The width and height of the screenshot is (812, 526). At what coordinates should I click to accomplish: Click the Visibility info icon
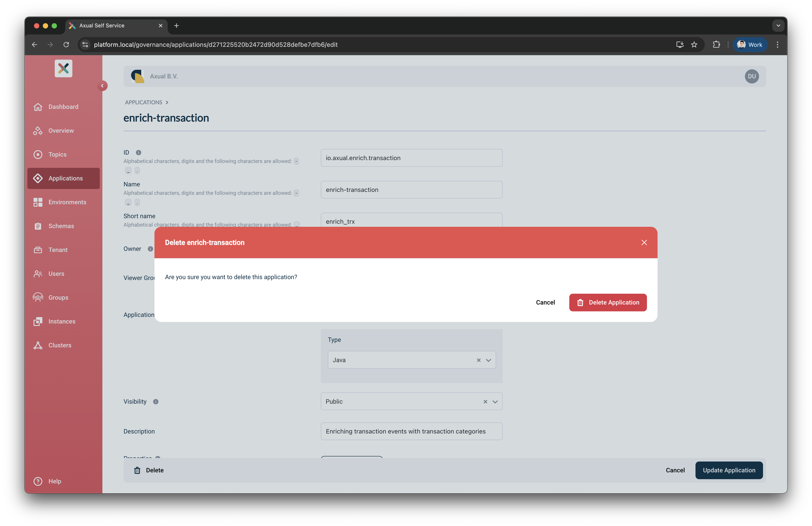pyautogui.click(x=156, y=401)
